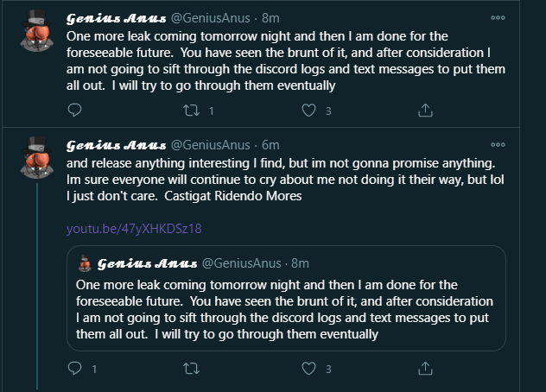
Task: Retweet the second tweet
Action: pos(192,369)
